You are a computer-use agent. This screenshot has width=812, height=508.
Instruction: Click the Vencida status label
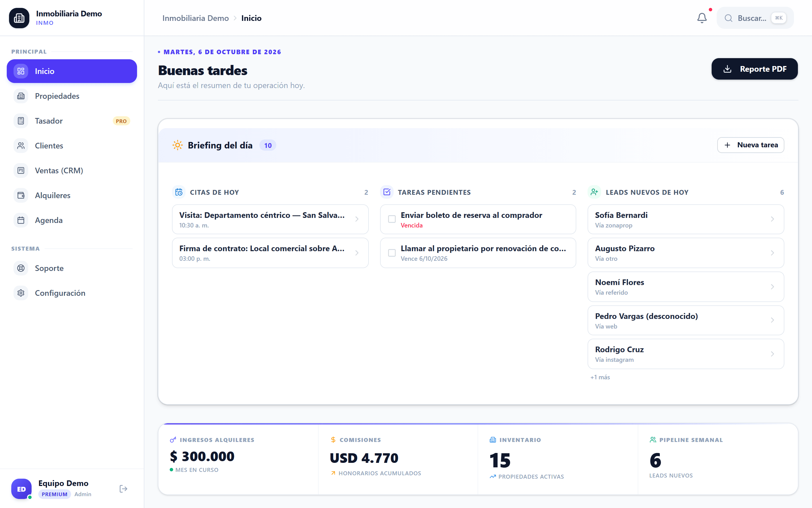411,225
